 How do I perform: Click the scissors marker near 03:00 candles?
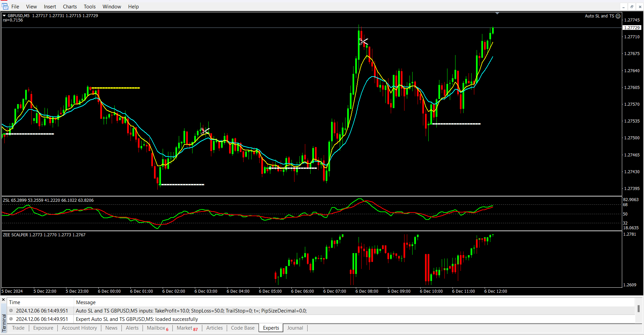tap(205, 131)
